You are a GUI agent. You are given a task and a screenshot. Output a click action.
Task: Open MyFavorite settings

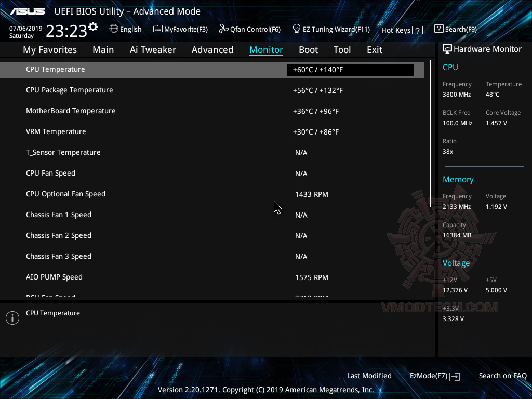point(180,29)
